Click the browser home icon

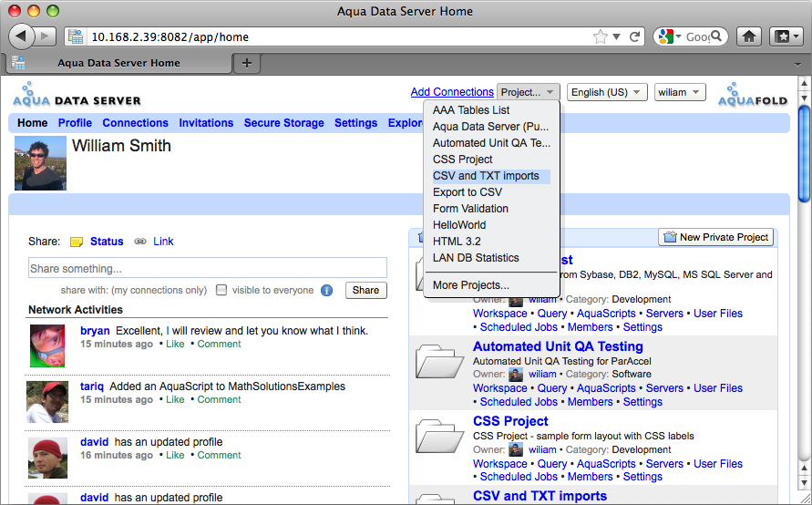(748, 36)
